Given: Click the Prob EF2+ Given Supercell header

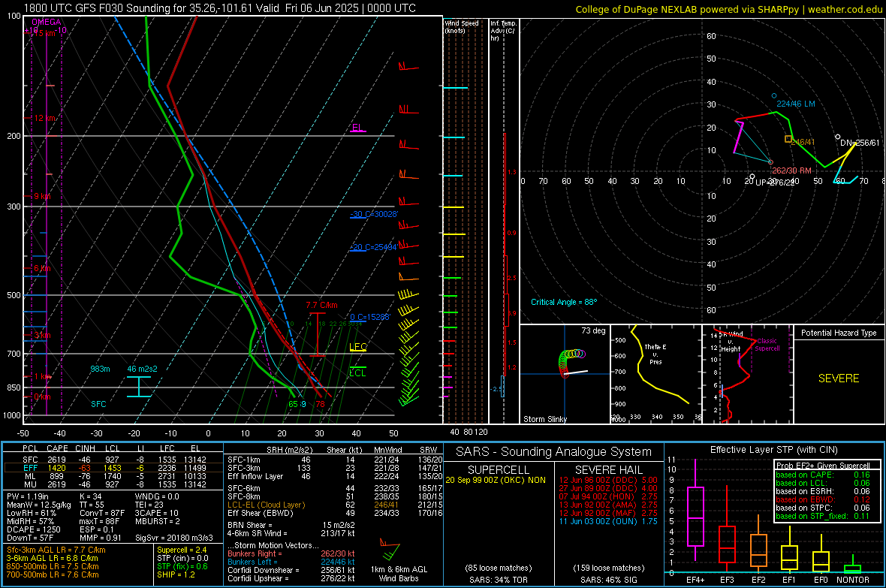Looking at the screenshot, I should point(823,466).
